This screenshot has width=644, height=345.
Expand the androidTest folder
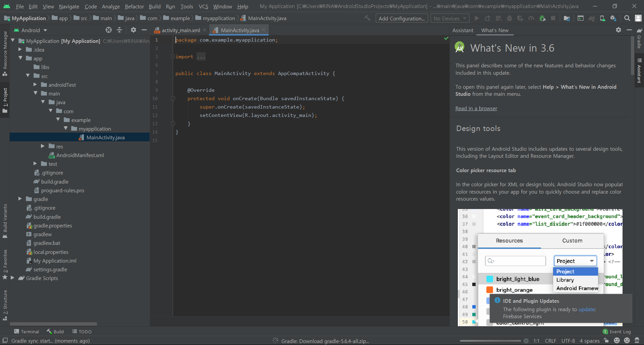coord(35,85)
